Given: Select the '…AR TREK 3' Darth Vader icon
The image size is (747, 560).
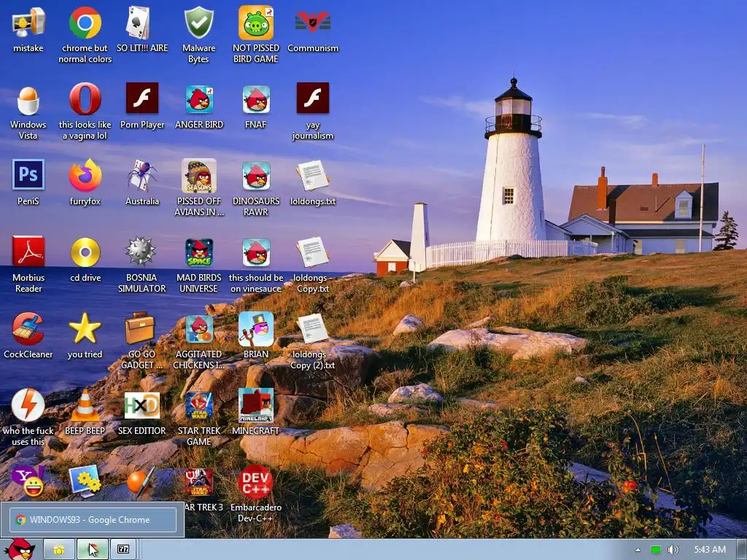Looking at the screenshot, I should (198, 482).
